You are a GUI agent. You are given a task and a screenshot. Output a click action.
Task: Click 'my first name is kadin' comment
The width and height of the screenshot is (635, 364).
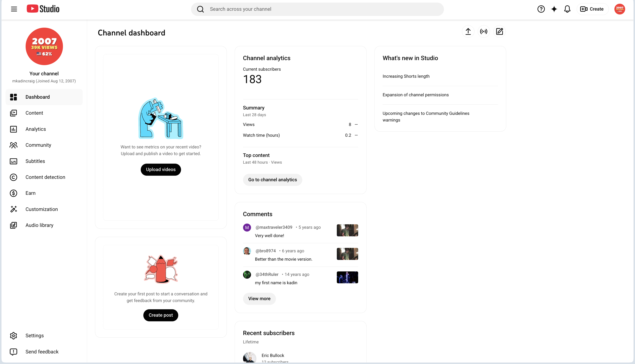point(276,283)
